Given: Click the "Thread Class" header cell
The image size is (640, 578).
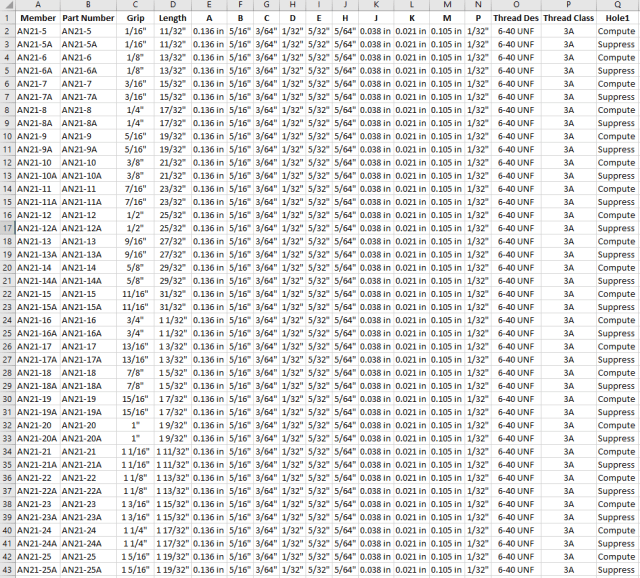Looking at the screenshot, I should [x=569, y=18].
